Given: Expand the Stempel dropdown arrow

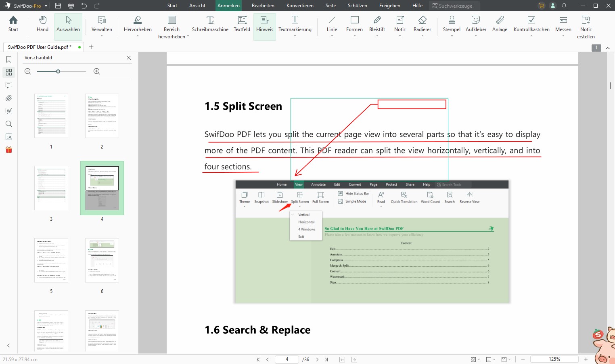Looking at the screenshot, I should point(452,36).
